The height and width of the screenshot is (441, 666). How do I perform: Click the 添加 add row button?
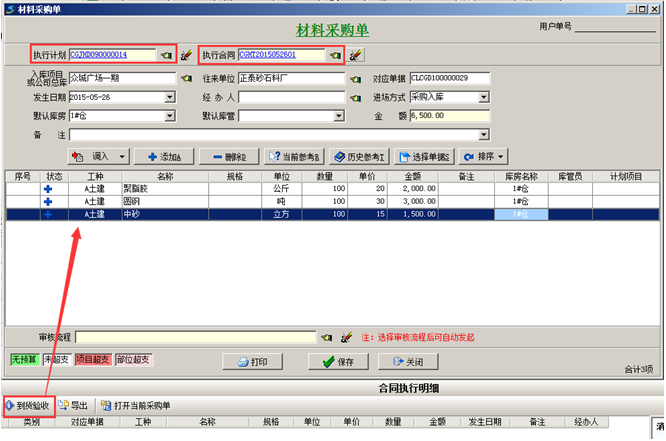(x=163, y=157)
